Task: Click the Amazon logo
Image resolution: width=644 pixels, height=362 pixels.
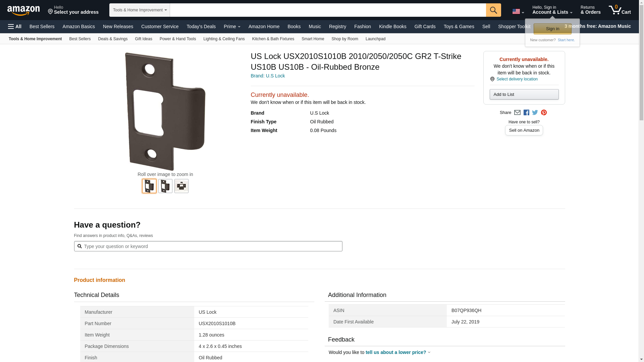Action: (x=23, y=10)
